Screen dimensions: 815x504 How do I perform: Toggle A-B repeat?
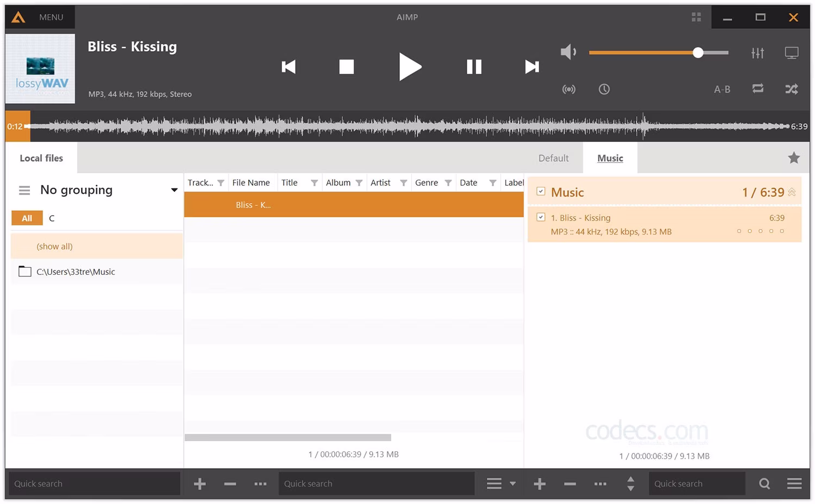pos(722,89)
